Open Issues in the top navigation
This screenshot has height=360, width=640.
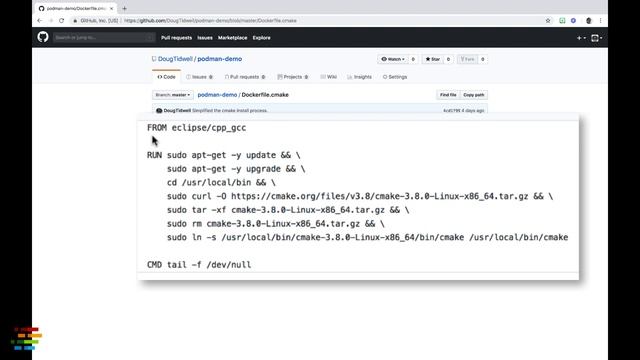tap(205, 38)
